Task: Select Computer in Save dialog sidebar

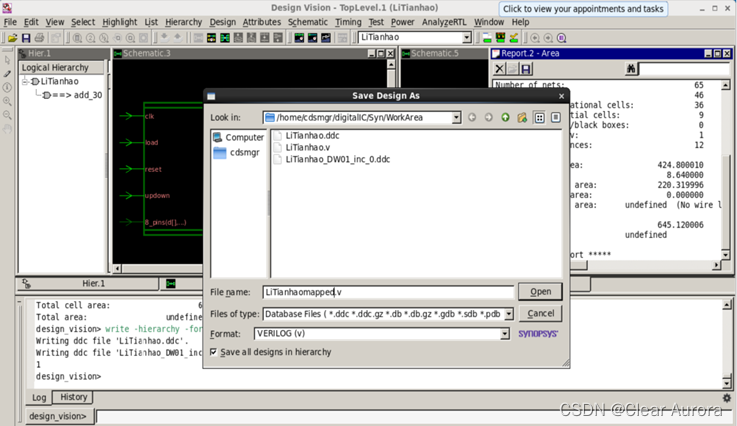Action: point(239,137)
